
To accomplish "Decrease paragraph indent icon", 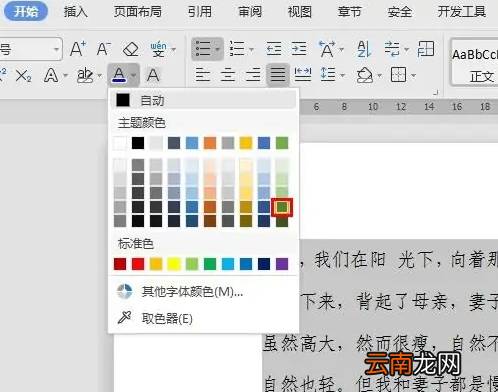I will click(x=274, y=49).
